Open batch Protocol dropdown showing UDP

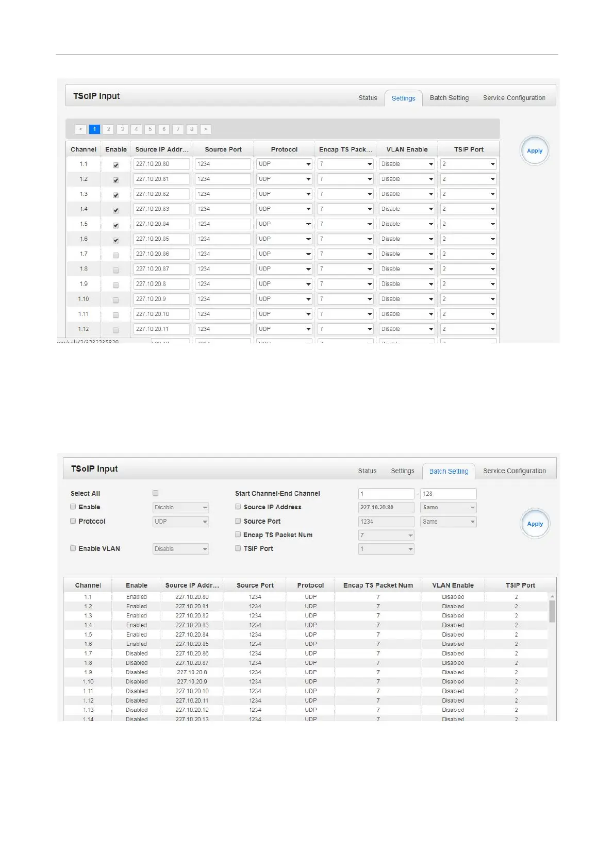pos(180,522)
